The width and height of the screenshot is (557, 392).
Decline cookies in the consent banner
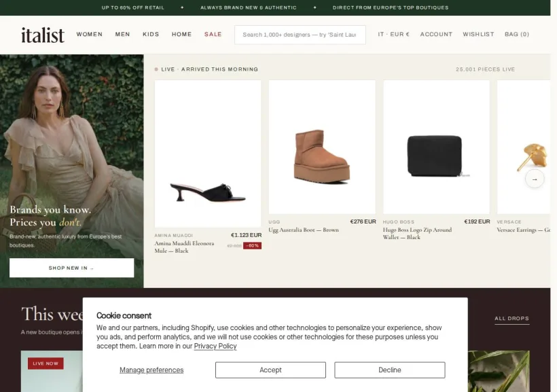[390, 370]
